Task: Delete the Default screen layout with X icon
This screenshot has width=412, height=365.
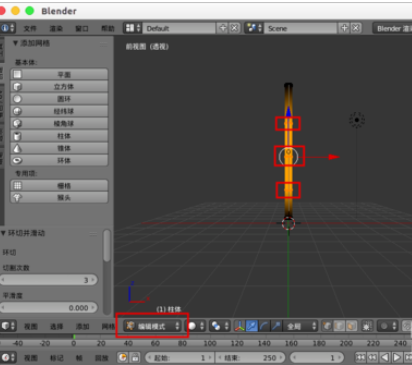Action: [x=235, y=28]
